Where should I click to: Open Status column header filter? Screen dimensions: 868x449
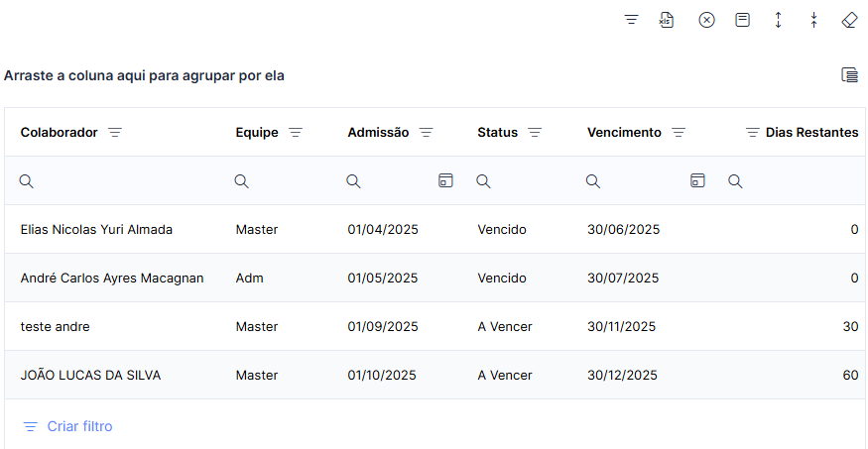535,133
